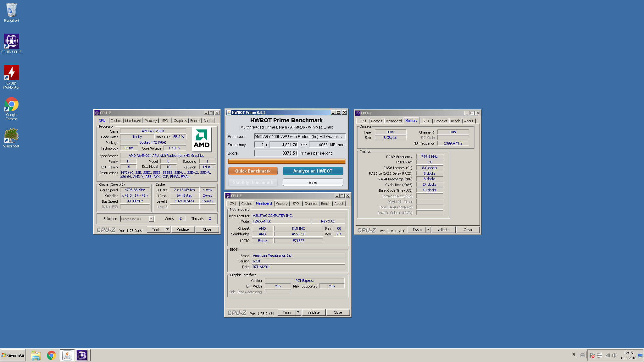Click the Windows logo tray icon
Viewport: 644px width, 362px height.
point(600,355)
